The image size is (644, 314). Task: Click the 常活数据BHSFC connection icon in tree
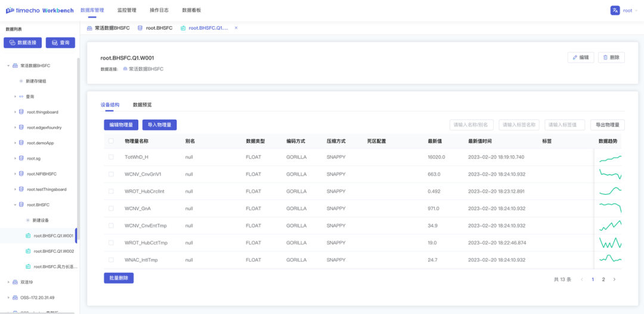(15, 66)
